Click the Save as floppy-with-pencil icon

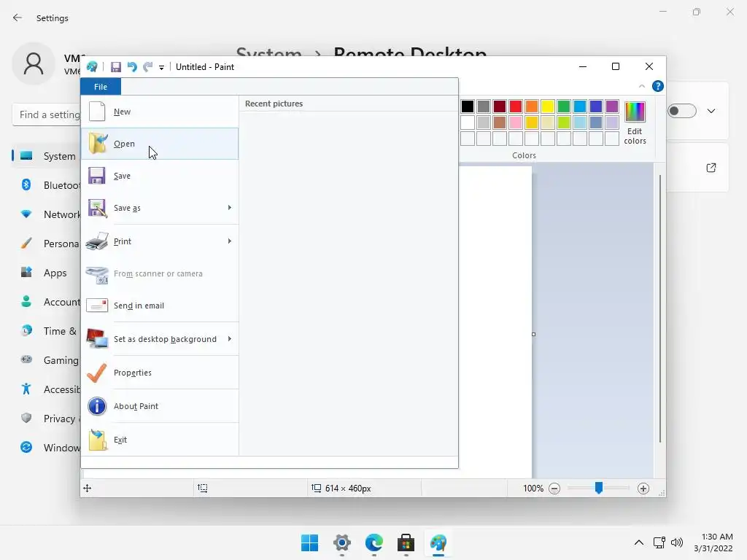pyautogui.click(x=97, y=208)
